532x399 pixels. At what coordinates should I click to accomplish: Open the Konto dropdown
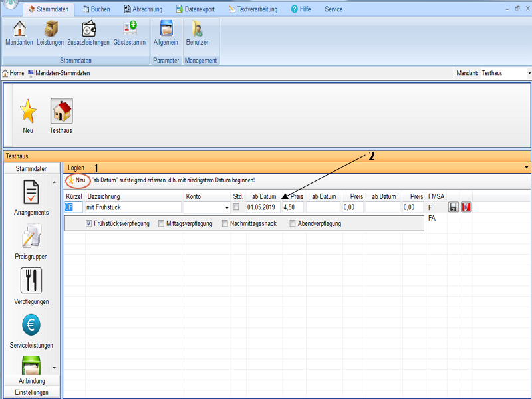coord(227,208)
